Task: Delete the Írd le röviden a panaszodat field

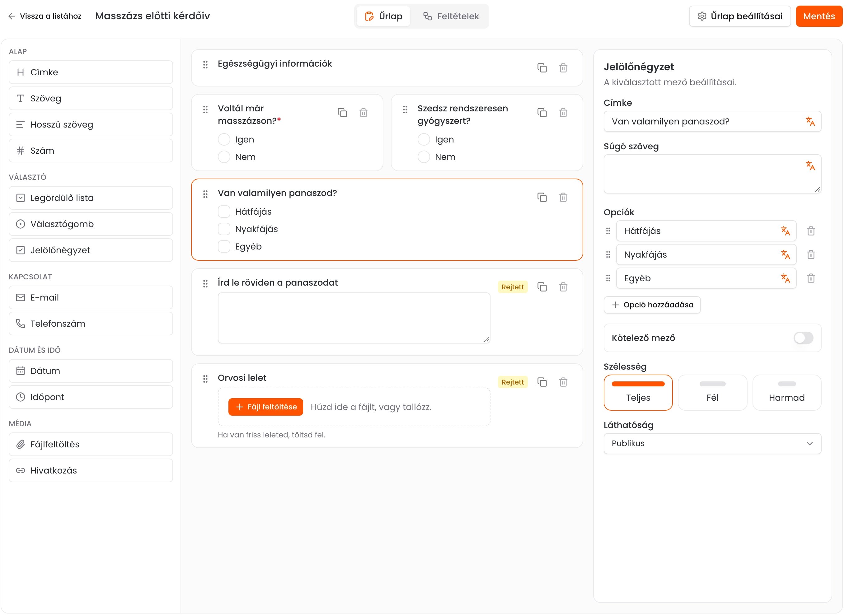Action: click(563, 287)
